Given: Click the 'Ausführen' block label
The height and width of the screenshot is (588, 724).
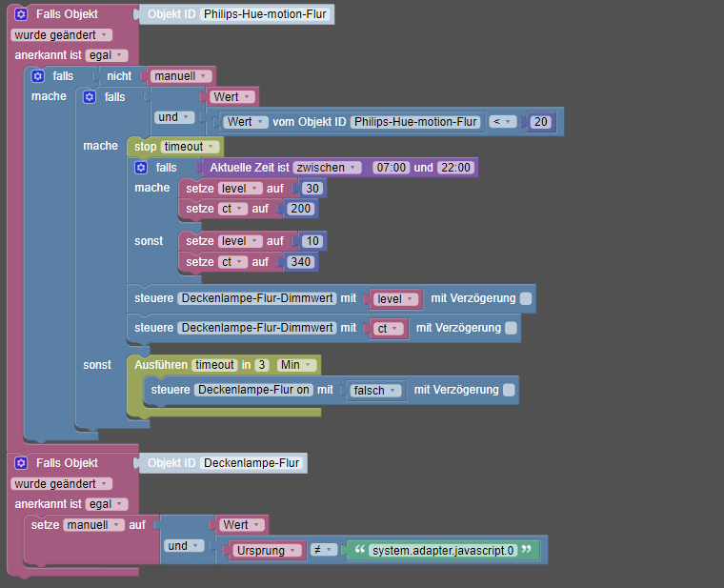Looking at the screenshot, I should [161, 365].
